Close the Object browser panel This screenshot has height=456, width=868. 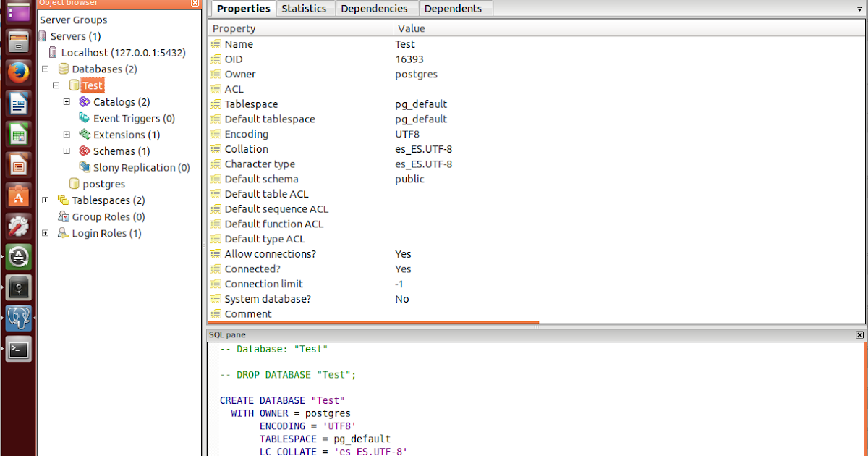click(x=195, y=3)
